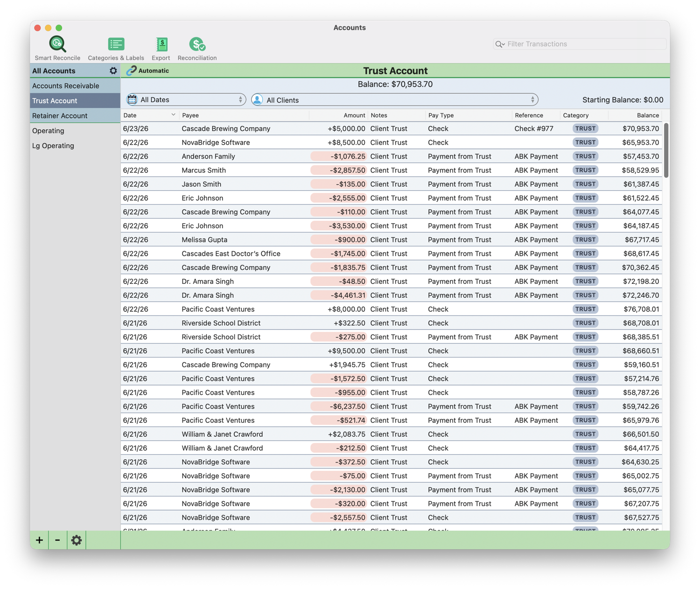This screenshot has width=700, height=589.
Task: Click the $72,246.70 balance cell
Action: tap(641, 295)
